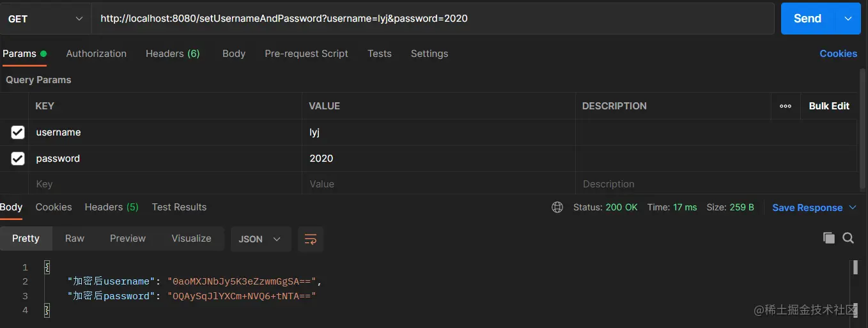Viewport: 868px width, 328px height.
Task: Click the globe network icon beside Status
Action: point(557,207)
